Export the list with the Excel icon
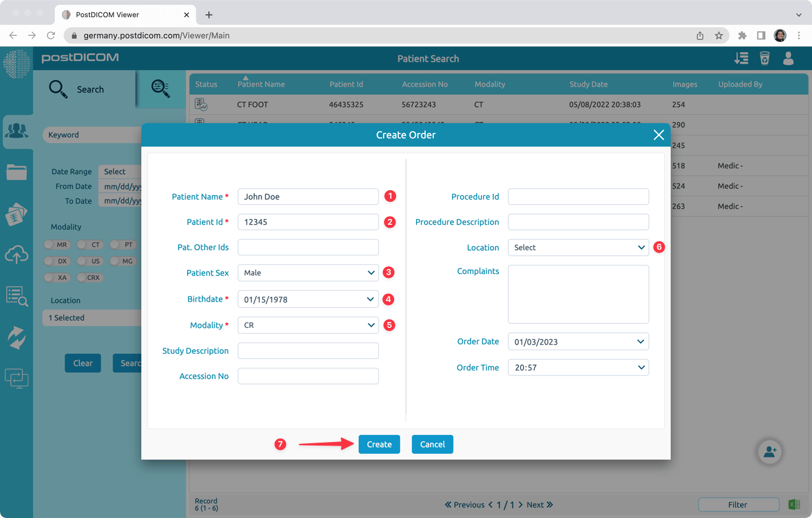The width and height of the screenshot is (812, 518). 794,504
